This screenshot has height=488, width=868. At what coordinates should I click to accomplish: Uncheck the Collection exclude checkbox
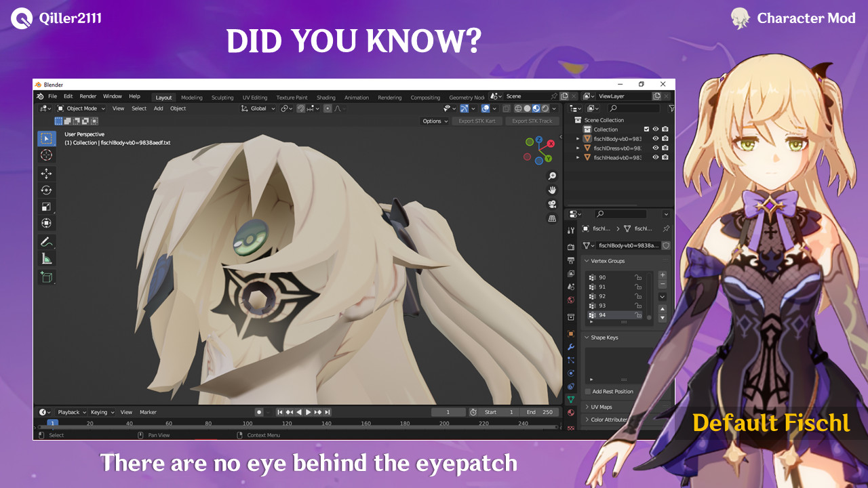tap(646, 129)
